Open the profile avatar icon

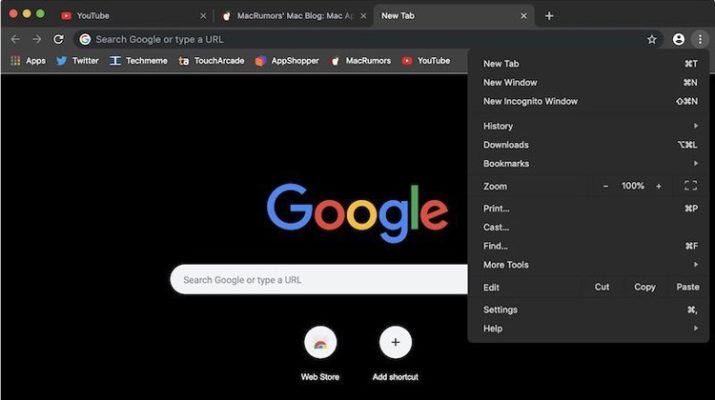coord(679,39)
